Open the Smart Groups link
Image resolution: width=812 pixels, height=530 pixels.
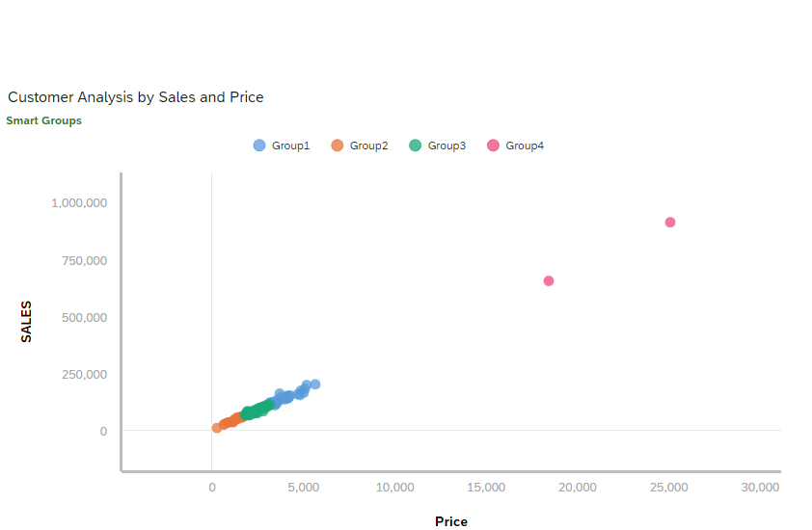[43, 120]
